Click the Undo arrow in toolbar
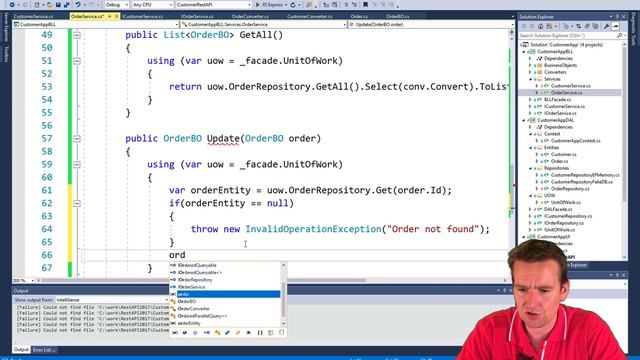Screen dimensions: 640x360 pos(78,5)
